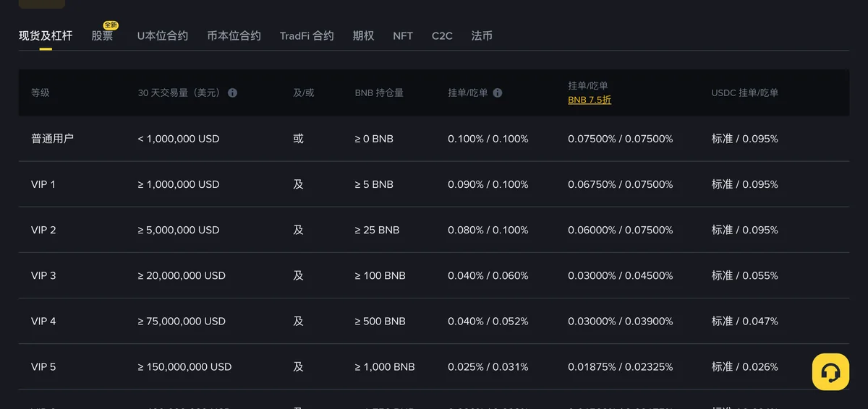This screenshot has height=409, width=868.
Task: Click the ≥ 25 BNB holding cell
Action: 377,230
